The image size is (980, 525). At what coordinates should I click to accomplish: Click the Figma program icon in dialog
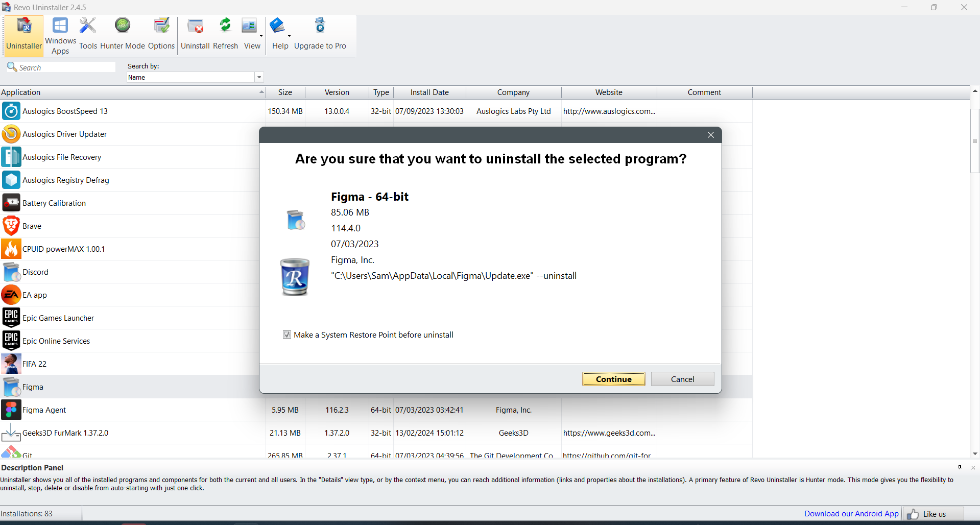pyautogui.click(x=296, y=220)
